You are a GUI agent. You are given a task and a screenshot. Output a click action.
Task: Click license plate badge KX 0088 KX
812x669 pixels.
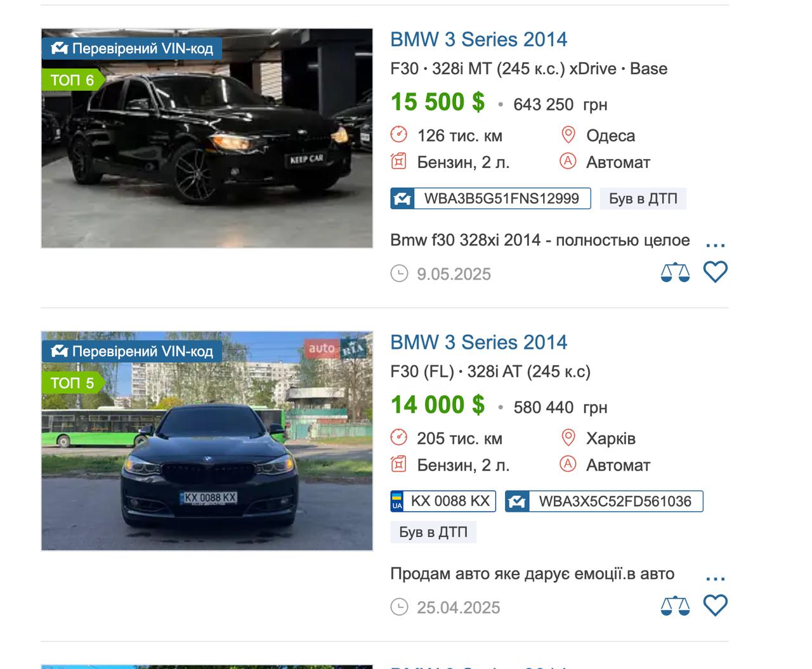(x=442, y=502)
